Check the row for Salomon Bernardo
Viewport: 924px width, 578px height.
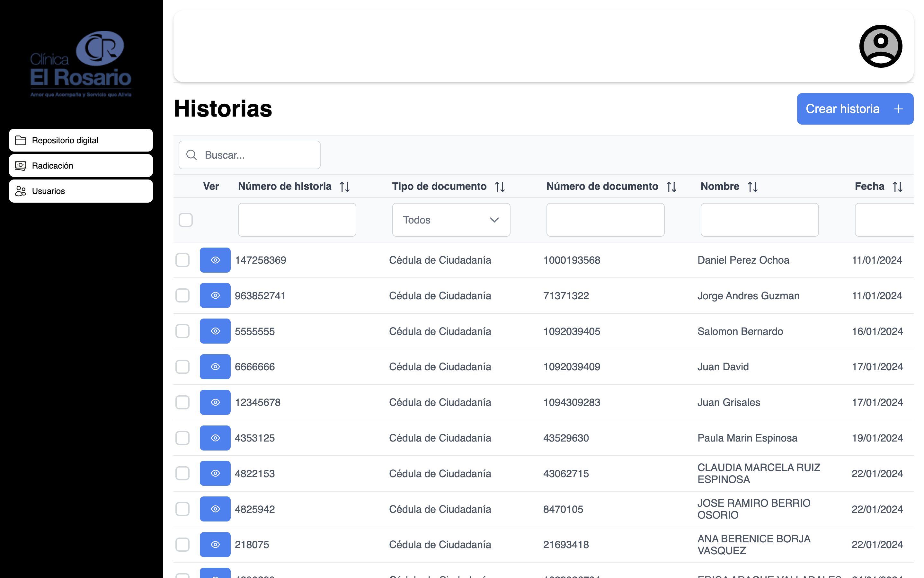tap(182, 331)
